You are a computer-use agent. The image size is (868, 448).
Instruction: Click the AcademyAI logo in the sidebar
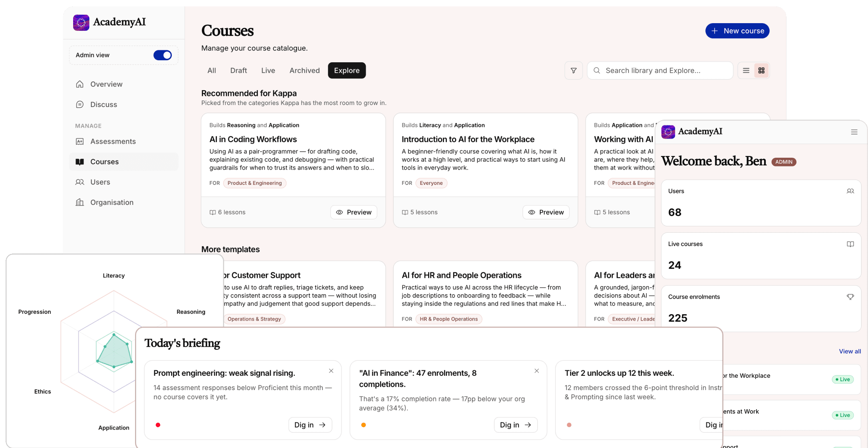pyautogui.click(x=109, y=22)
